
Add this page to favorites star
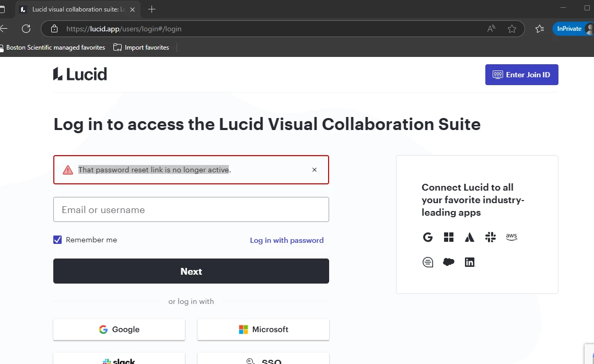[512, 29]
